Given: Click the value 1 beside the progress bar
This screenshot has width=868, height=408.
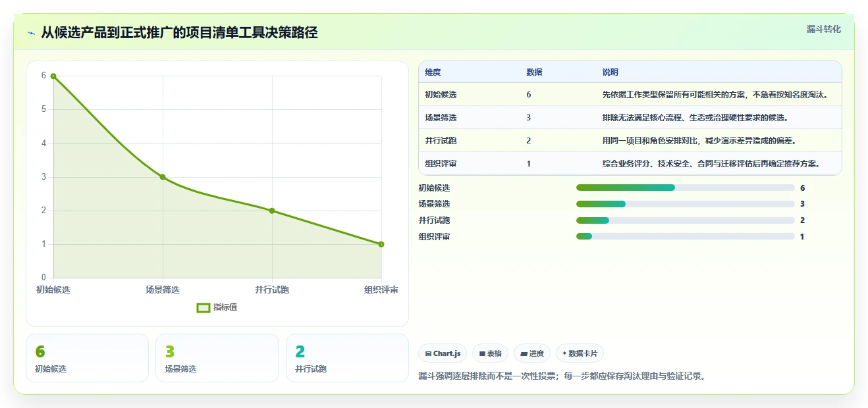Looking at the screenshot, I should [803, 237].
